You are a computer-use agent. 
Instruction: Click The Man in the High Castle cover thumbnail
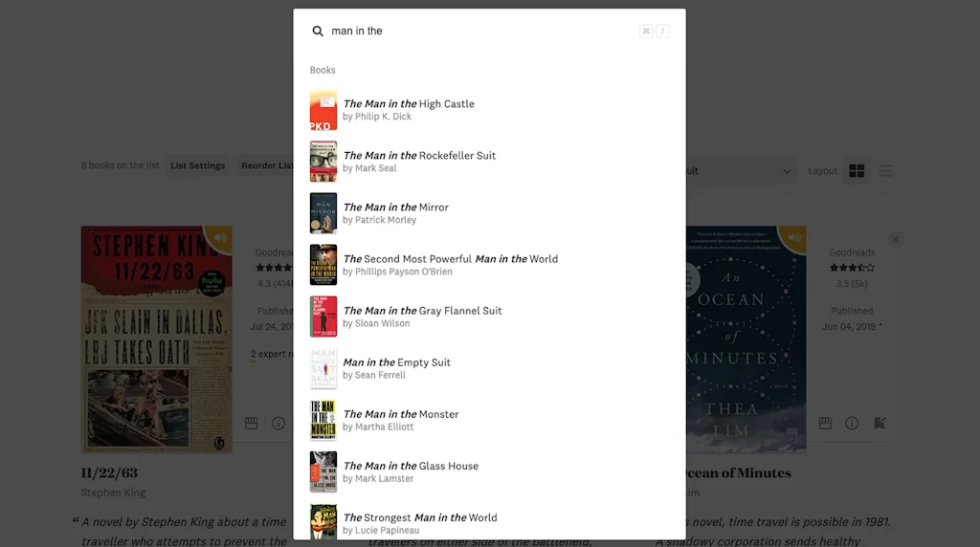(x=323, y=110)
